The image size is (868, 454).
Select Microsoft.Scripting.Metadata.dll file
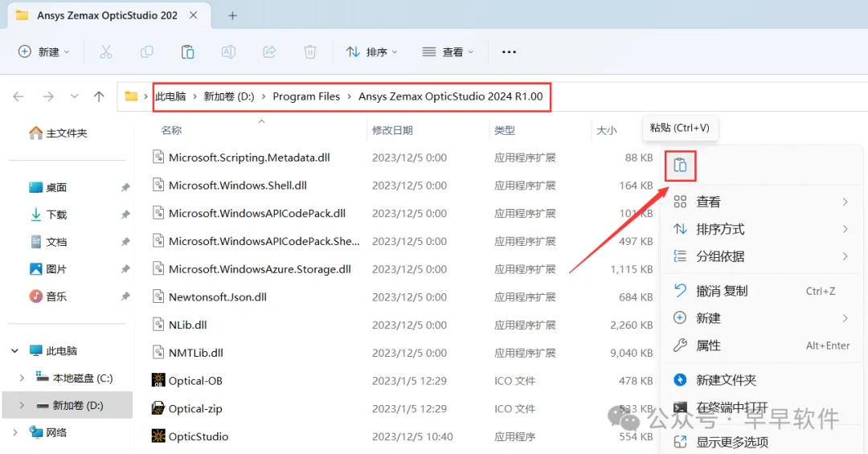tap(241, 157)
